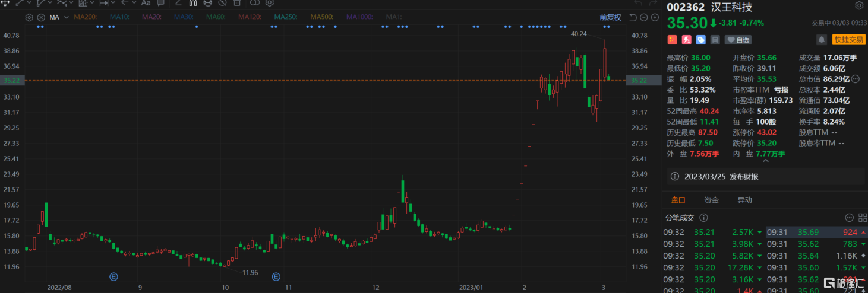The width and height of the screenshot is (868, 293).
Task: Add stock to 自选 watchlist
Action: 738,40
